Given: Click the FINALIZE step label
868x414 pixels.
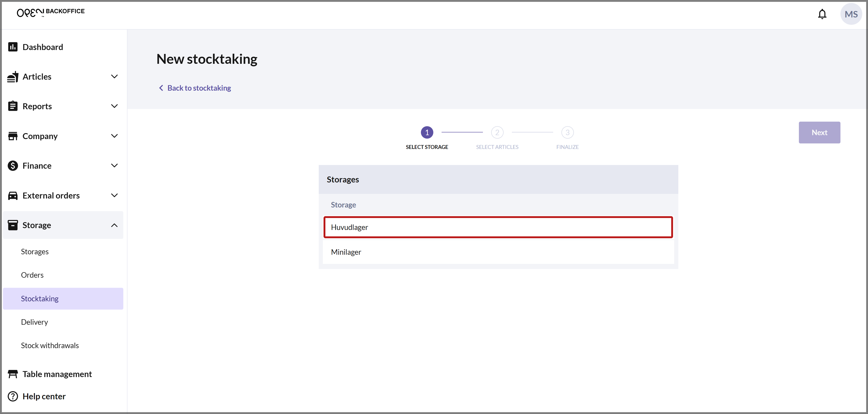Looking at the screenshot, I should 567,147.
